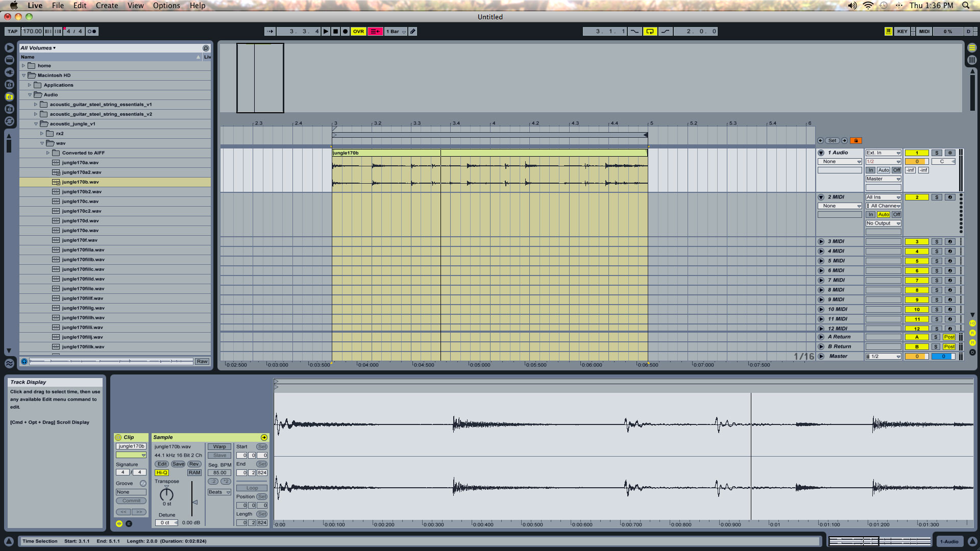Expand the Applications folder in browser
This screenshot has width=980, height=551.
tap(30, 85)
